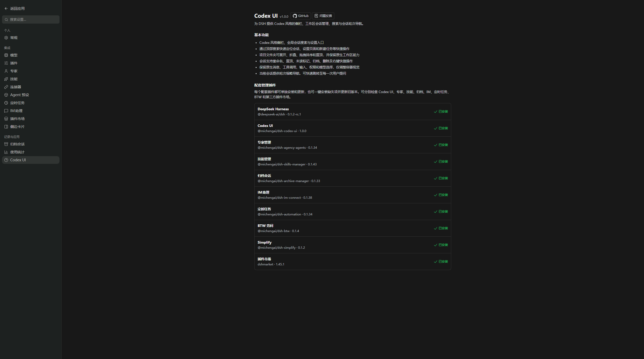Click the 技能 sparkle icon in the sidebar
This screenshot has height=359, width=644.
6,79
